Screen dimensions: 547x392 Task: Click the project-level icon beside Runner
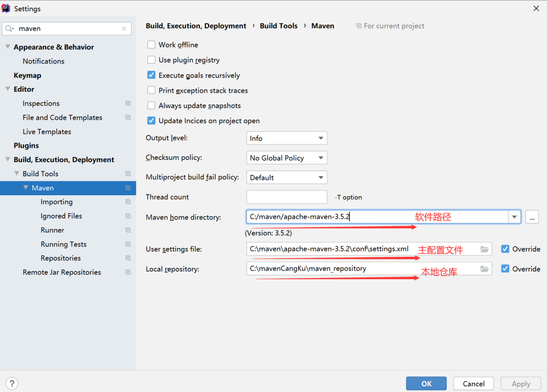click(x=128, y=230)
